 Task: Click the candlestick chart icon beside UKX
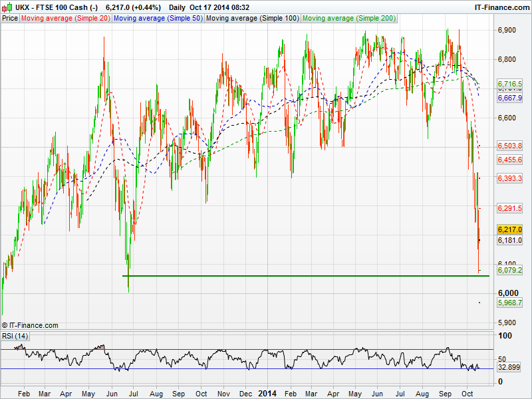click(x=6, y=7)
